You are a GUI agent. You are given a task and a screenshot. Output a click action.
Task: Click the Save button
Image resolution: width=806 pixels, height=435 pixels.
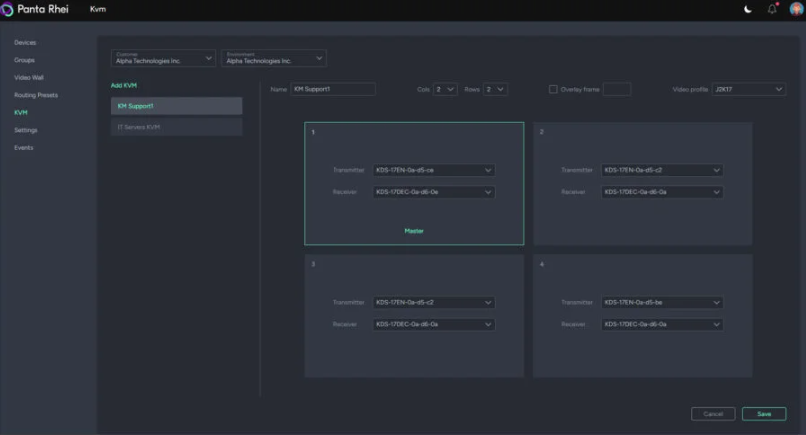pos(764,414)
